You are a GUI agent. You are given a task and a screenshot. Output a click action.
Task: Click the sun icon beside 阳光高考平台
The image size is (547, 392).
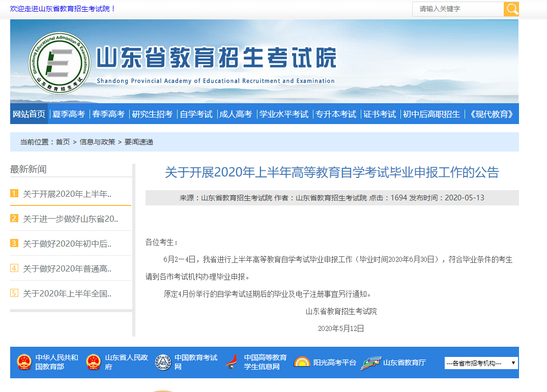(302, 363)
